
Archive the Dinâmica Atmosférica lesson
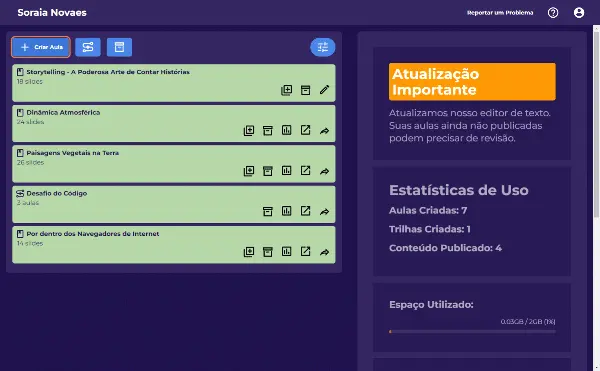tap(268, 130)
